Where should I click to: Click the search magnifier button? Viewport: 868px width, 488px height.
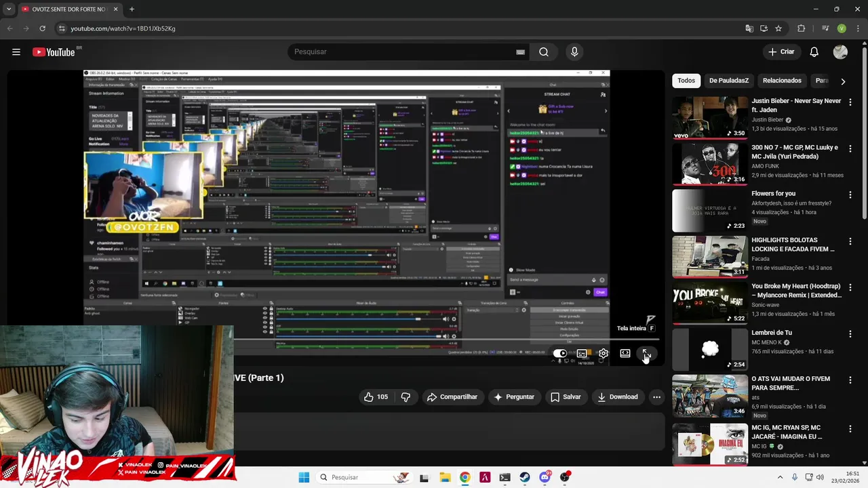[x=544, y=52]
